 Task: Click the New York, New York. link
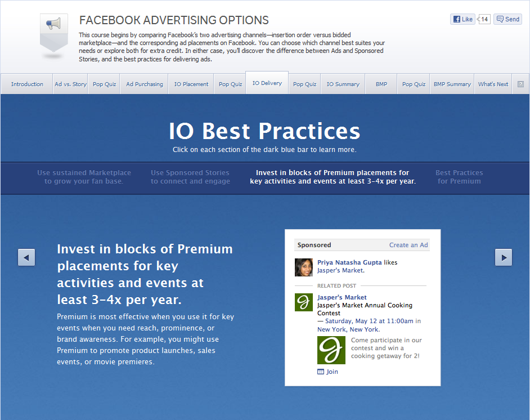click(348, 329)
